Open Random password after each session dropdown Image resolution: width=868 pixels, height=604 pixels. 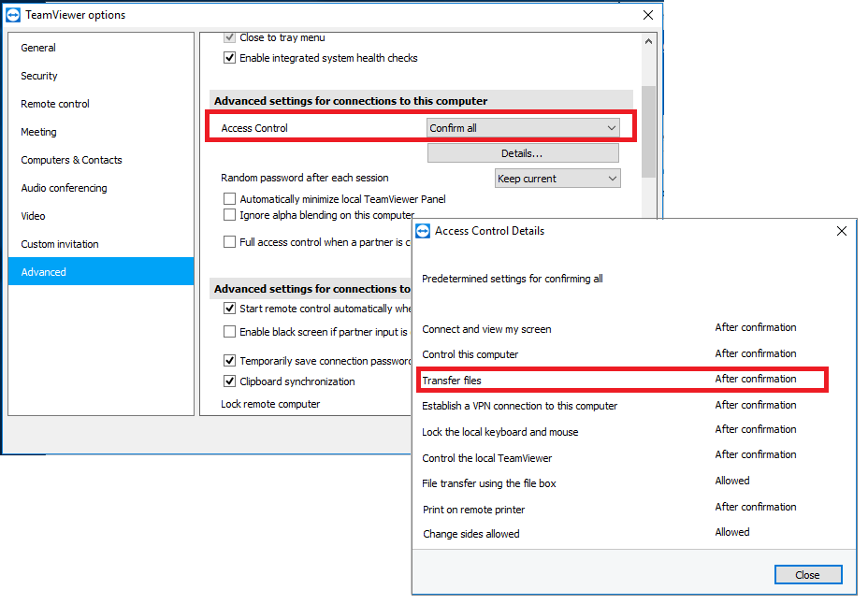click(x=557, y=179)
